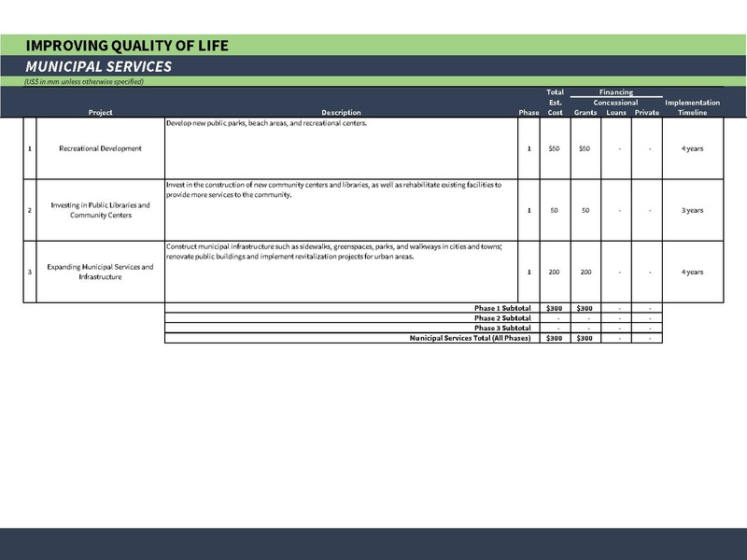The width and height of the screenshot is (747, 560).
Task: Click the 'Grants' column header
Action: coord(585,113)
